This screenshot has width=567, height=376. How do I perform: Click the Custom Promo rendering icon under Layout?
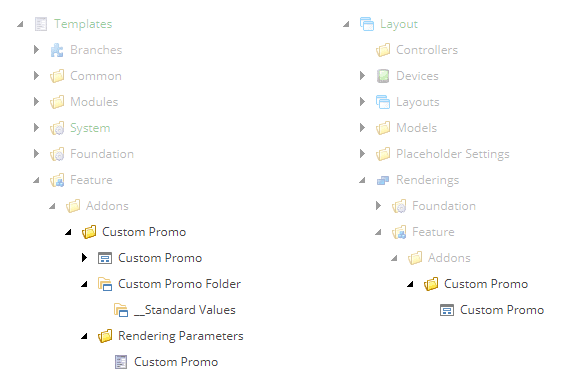click(x=447, y=310)
